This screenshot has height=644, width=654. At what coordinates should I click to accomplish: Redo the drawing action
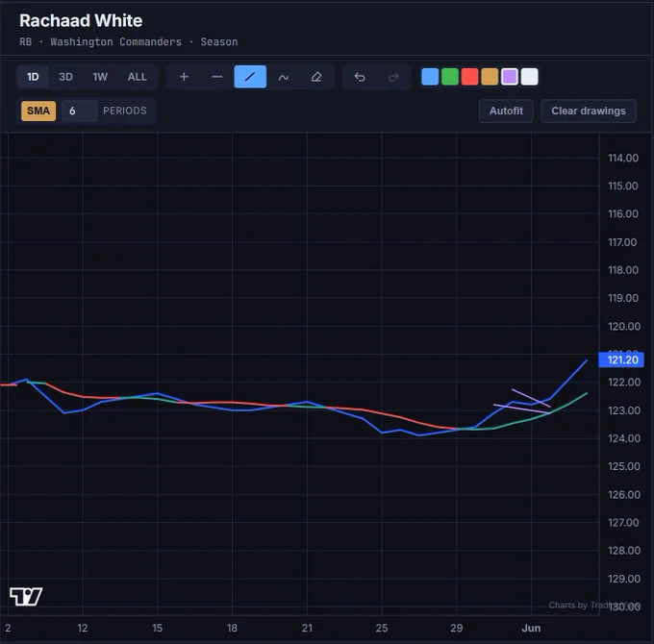click(x=393, y=77)
